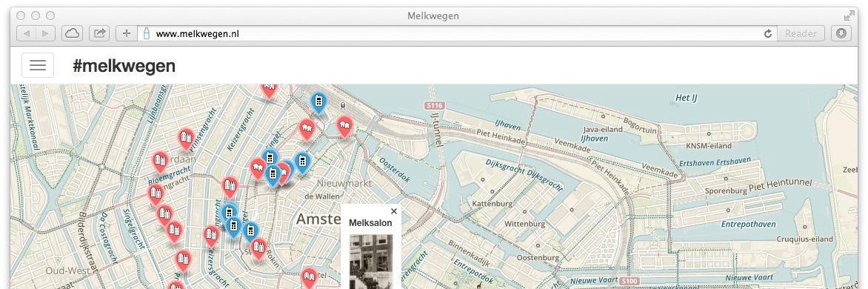Add page with the plus button
Viewport: 868px width, 289px height.
tap(126, 34)
